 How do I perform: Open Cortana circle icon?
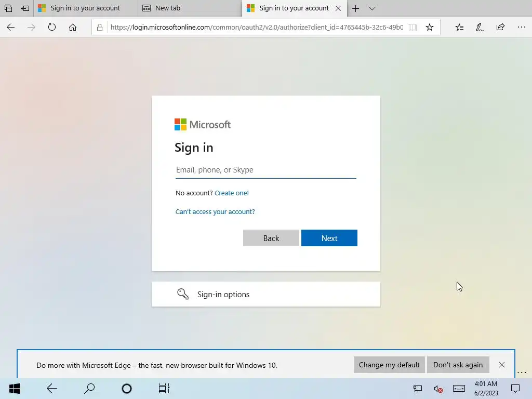(x=127, y=389)
